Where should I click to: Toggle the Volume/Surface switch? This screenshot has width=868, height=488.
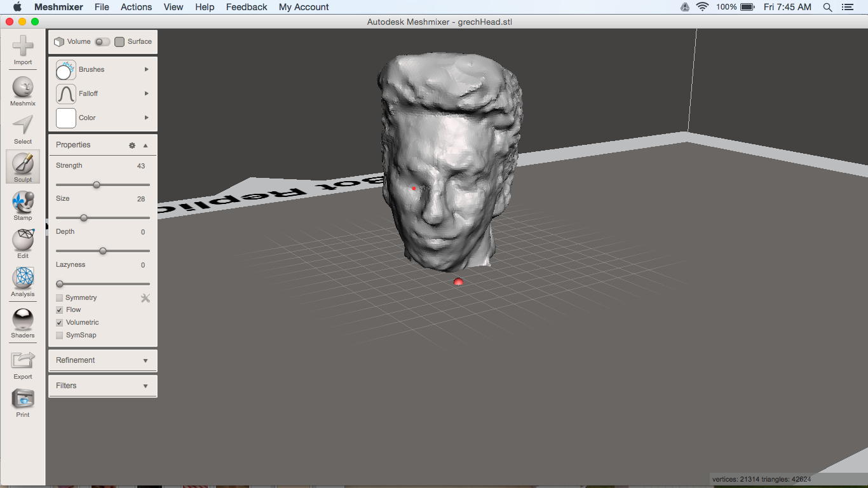point(102,42)
